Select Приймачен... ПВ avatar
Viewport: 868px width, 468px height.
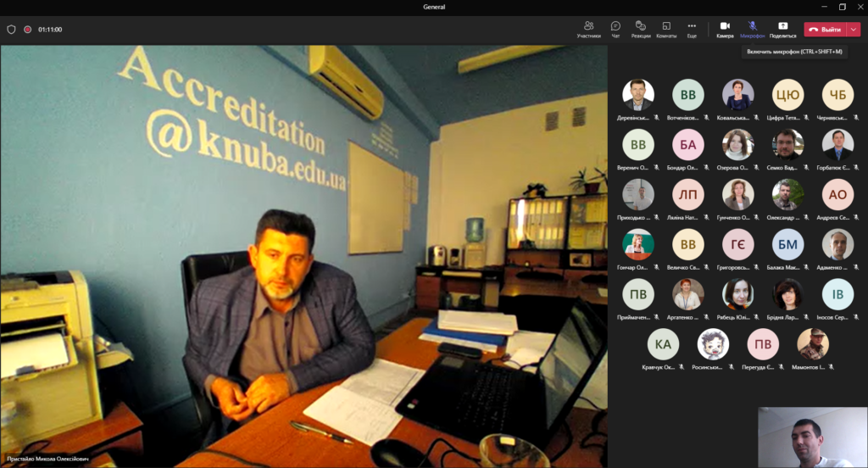(638, 294)
